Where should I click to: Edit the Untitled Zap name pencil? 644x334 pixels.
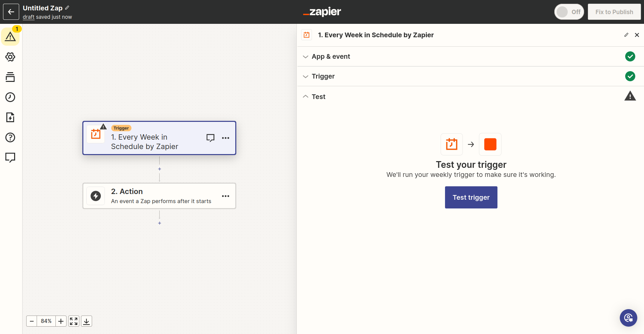point(67,8)
